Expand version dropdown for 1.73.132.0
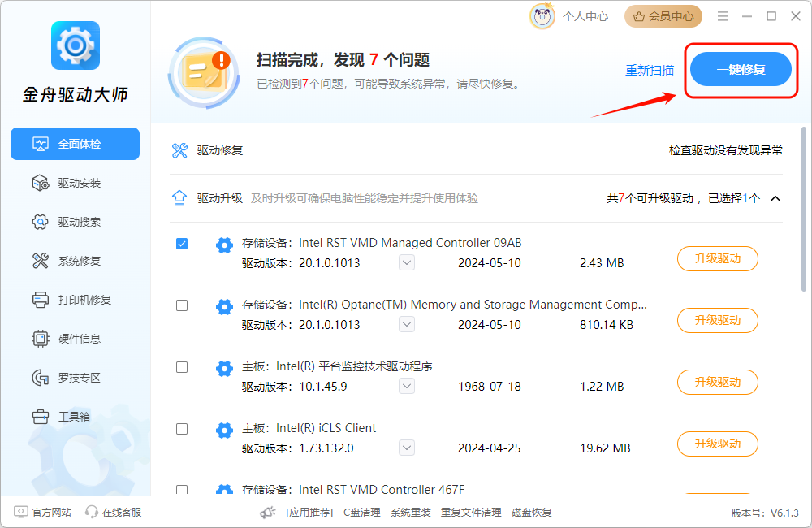Viewport: 812px width, 528px height. click(407, 448)
